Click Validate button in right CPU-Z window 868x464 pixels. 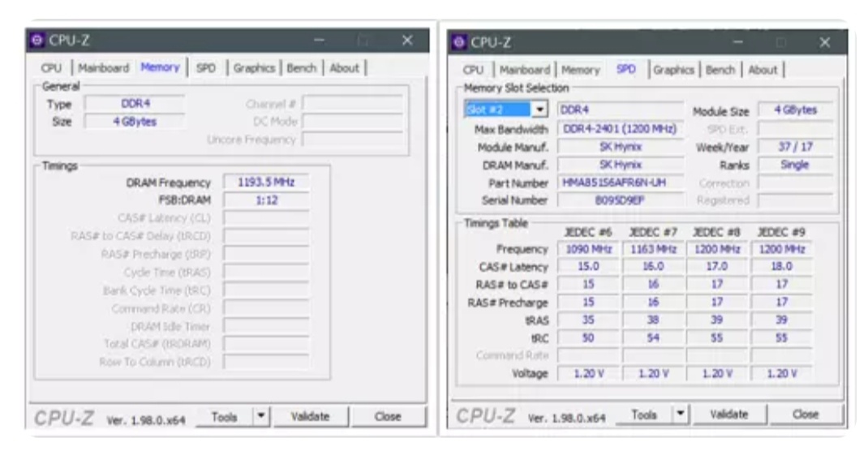(x=729, y=415)
